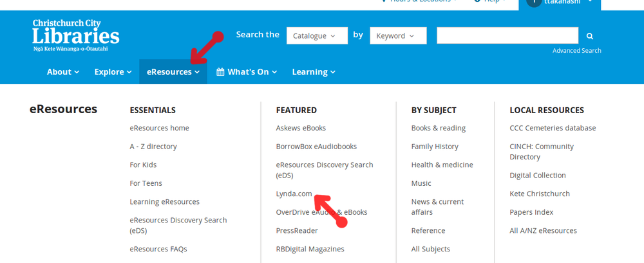Open the ttakahashi account dropdown
The width and height of the screenshot is (644, 263).
560,3
